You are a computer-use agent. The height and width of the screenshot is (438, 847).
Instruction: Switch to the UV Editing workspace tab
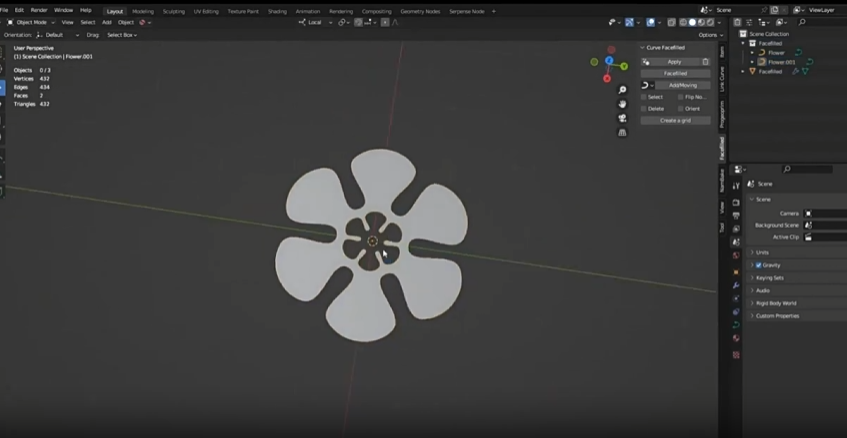[x=205, y=11]
